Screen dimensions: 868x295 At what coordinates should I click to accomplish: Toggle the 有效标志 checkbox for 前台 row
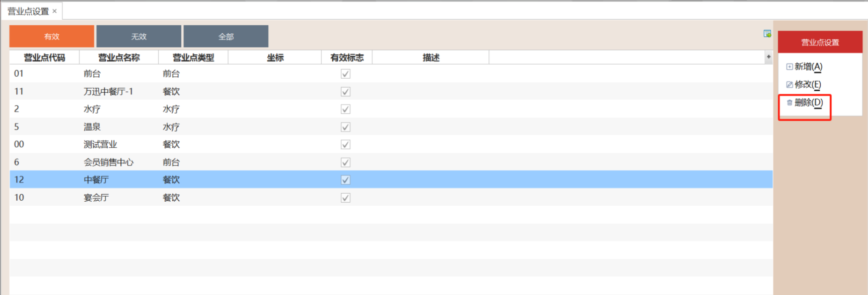point(345,74)
